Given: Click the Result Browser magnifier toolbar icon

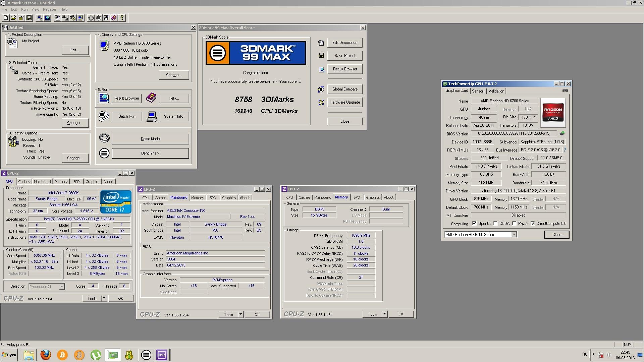Looking at the screenshot, I should [x=47, y=18].
